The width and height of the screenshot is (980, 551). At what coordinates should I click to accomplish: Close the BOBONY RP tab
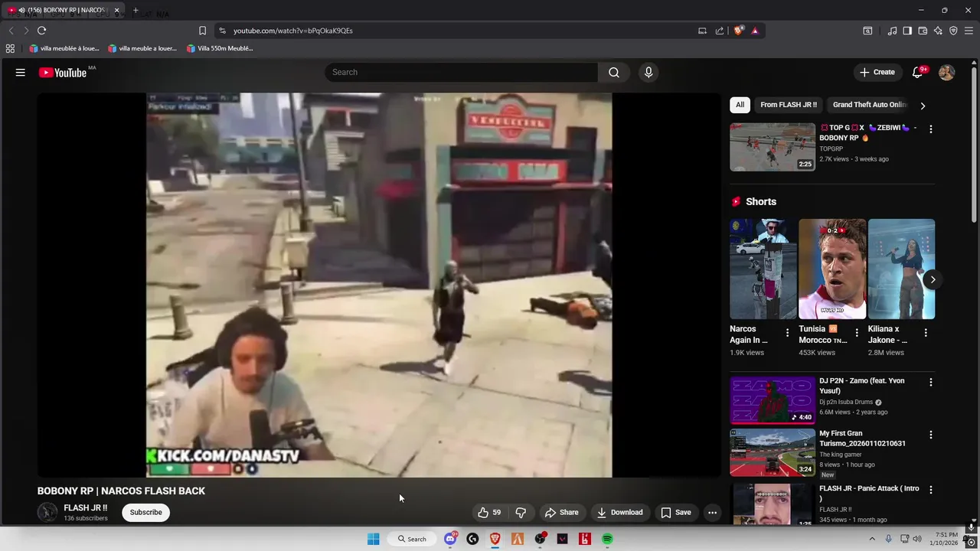(x=117, y=11)
